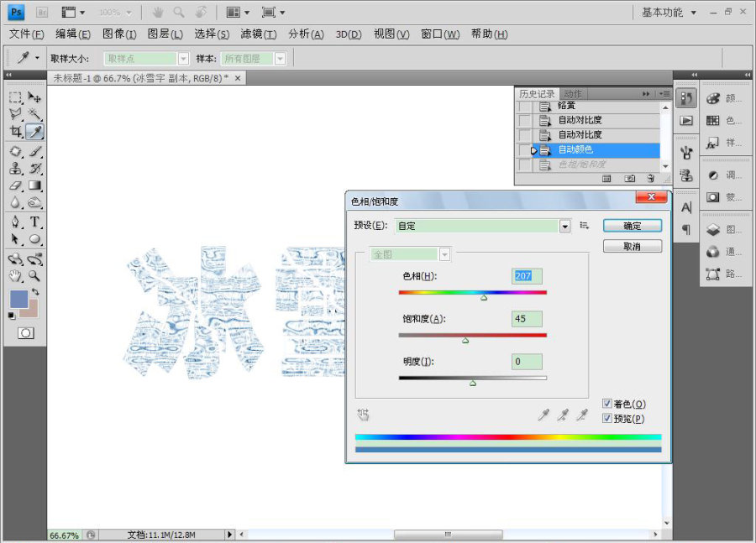756x543 pixels.
Task: Open the 滤镜 menu
Action: click(259, 34)
